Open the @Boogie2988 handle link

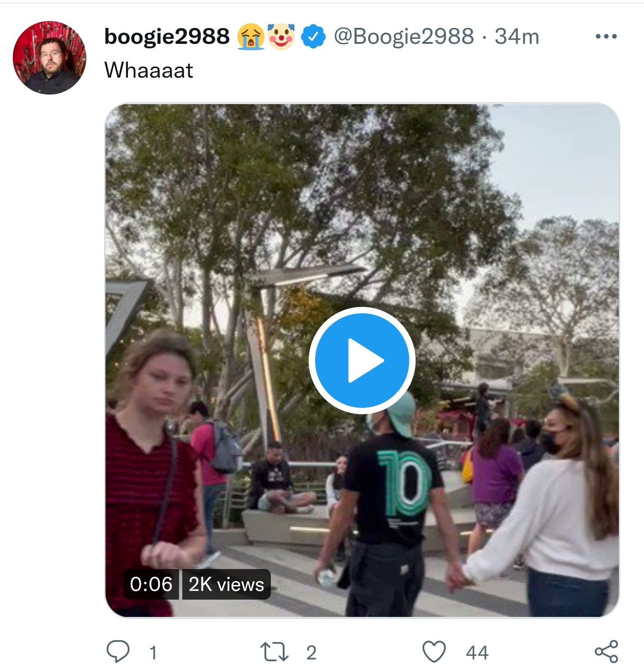(x=404, y=37)
